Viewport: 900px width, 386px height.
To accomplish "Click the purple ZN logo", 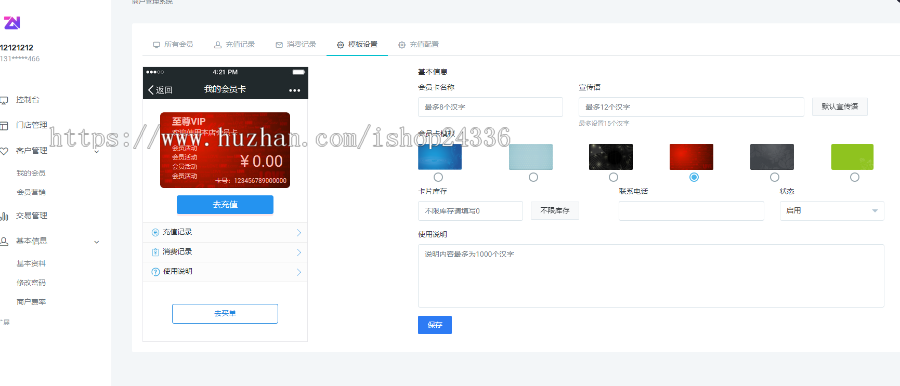I will [x=12, y=23].
